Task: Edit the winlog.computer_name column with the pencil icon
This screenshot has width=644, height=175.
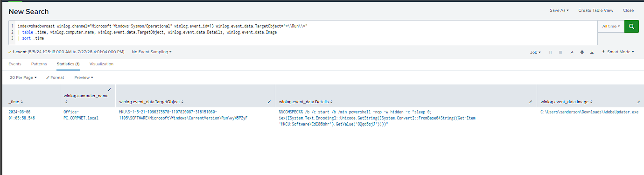Action: pos(109,89)
